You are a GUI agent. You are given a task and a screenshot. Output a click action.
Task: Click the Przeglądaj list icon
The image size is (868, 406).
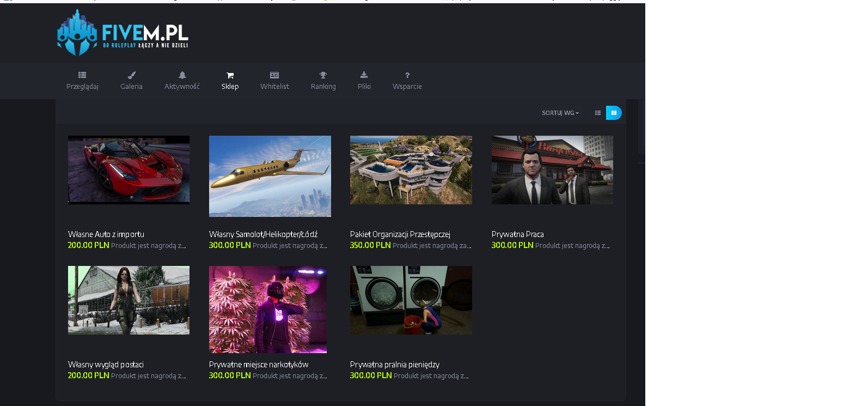pyautogui.click(x=82, y=75)
